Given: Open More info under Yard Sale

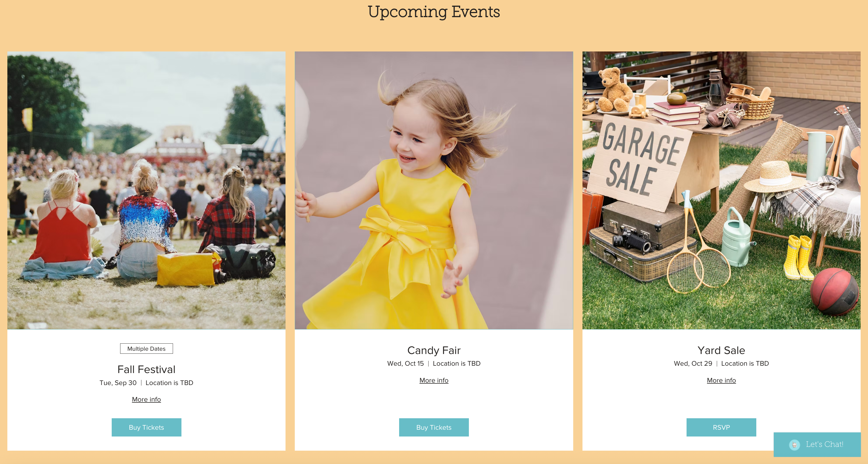Looking at the screenshot, I should point(721,380).
